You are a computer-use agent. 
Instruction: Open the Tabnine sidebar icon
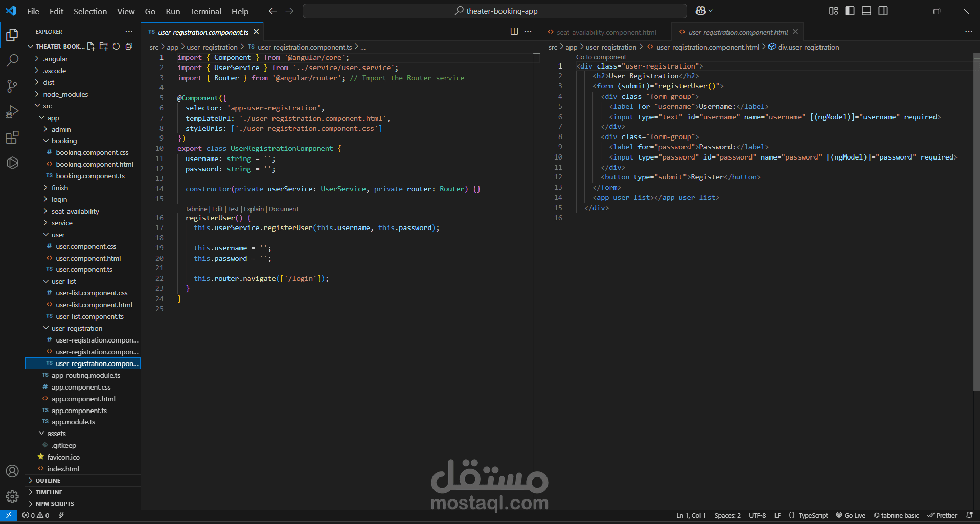click(12, 163)
